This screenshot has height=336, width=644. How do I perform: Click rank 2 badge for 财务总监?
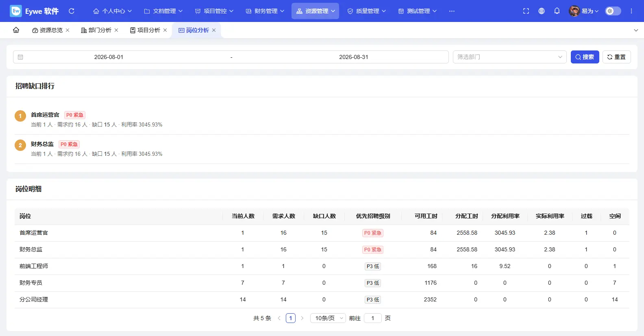pos(20,145)
